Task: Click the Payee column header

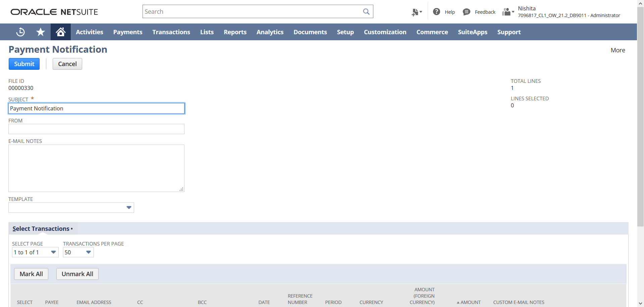Action: [52, 302]
